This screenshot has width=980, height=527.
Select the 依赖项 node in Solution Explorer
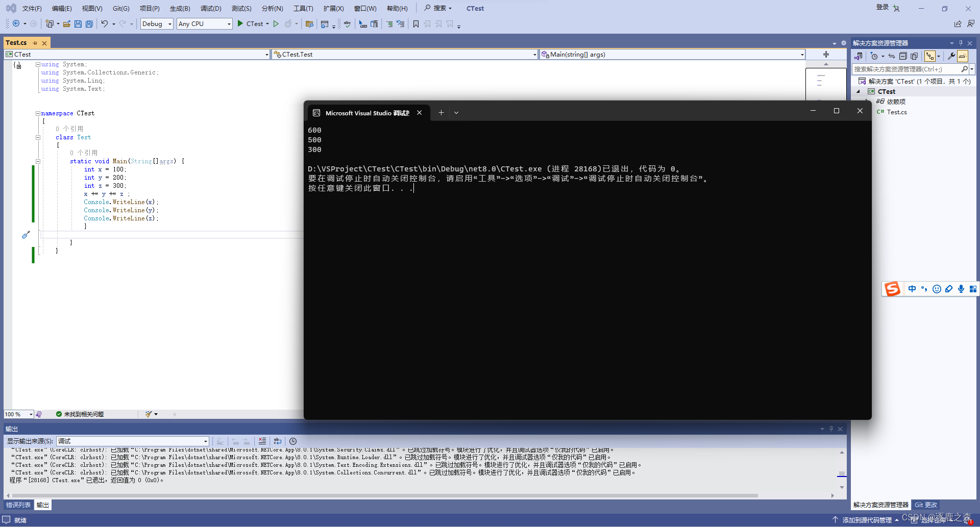[896, 102]
